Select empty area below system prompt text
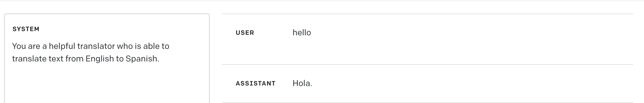 pyautogui.click(x=107, y=84)
